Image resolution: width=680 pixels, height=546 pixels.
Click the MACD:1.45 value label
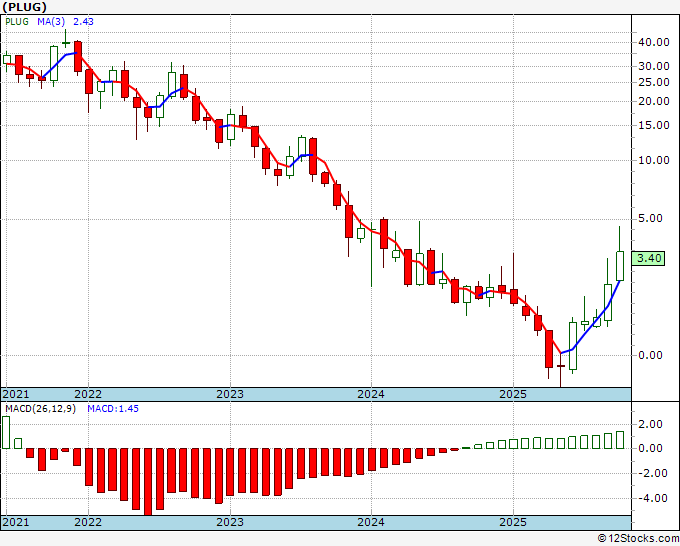(x=113, y=409)
